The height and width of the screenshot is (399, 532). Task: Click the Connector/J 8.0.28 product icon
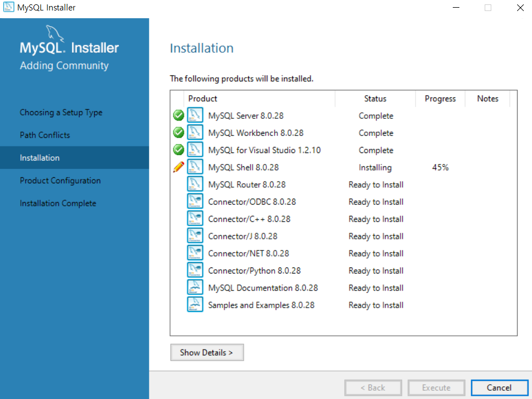click(x=195, y=236)
